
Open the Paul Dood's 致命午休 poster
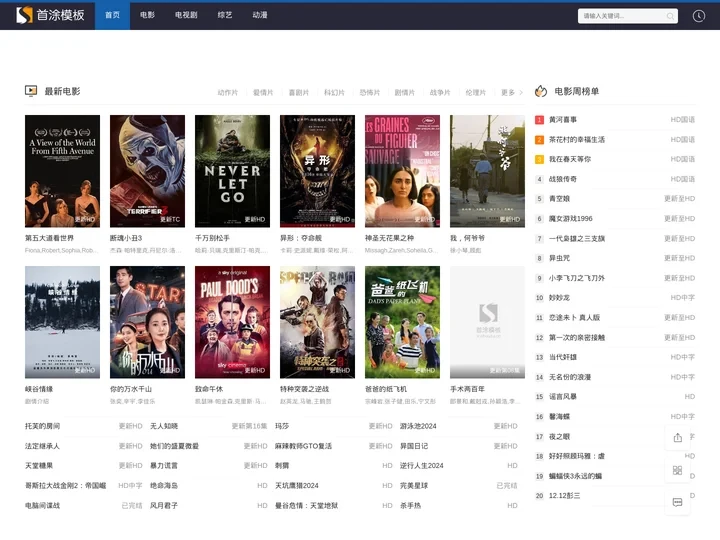click(232, 322)
